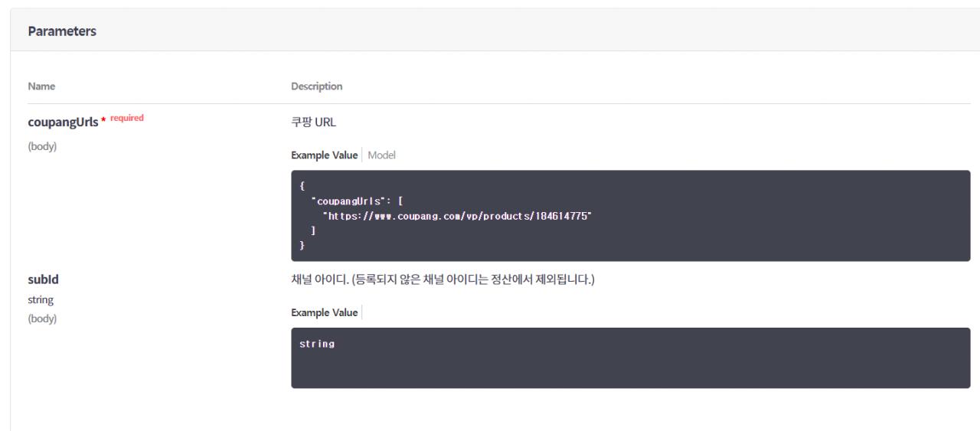
Task: Click the (body) label under subId
Action: click(x=42, y=318)
